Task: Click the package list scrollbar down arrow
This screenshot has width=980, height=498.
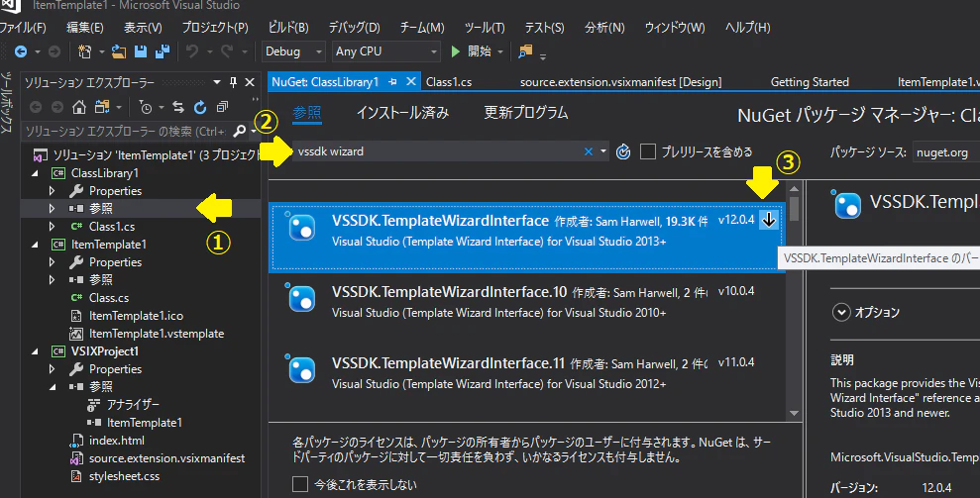Action: pos(794,413)
